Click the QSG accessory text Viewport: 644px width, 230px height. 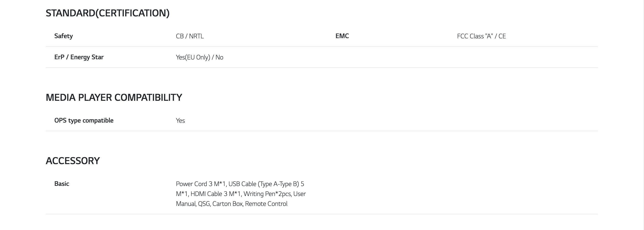[x=204, y=204]
